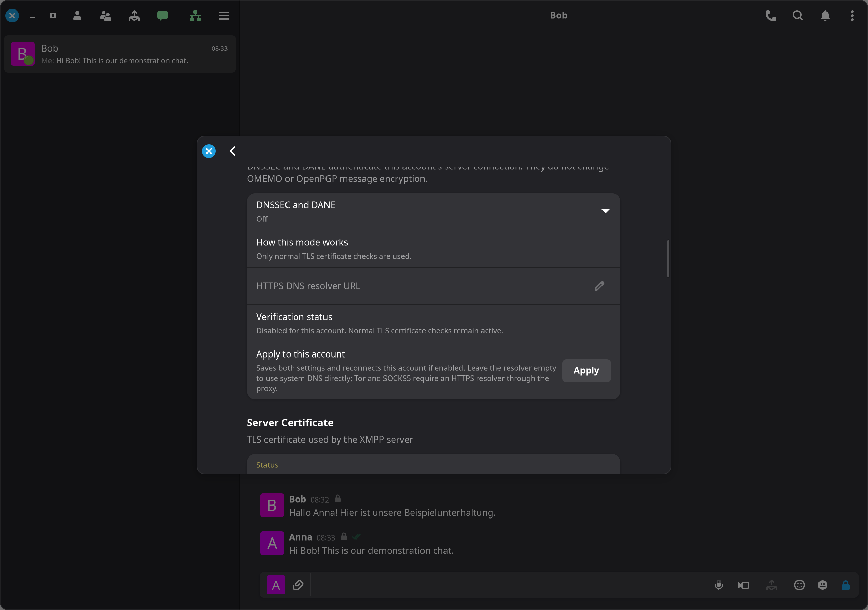Maximize the window with the square button
The height and width of the screenshot is (610, 868).
53,16
